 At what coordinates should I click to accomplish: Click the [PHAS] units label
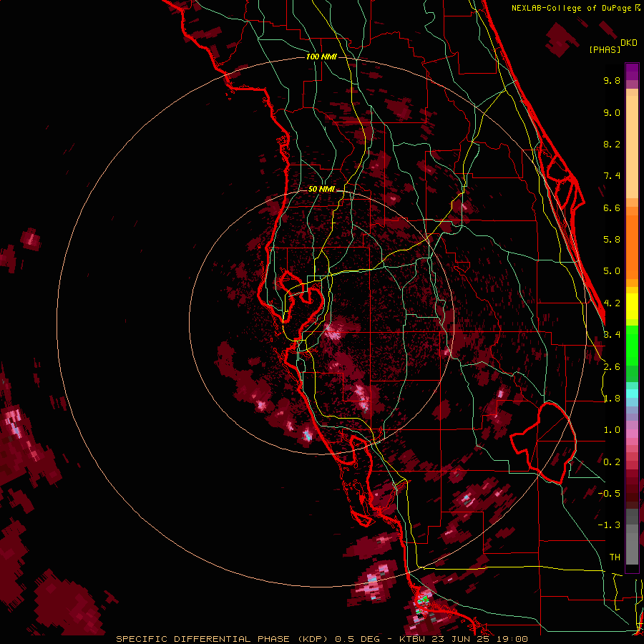pos(605,50)
